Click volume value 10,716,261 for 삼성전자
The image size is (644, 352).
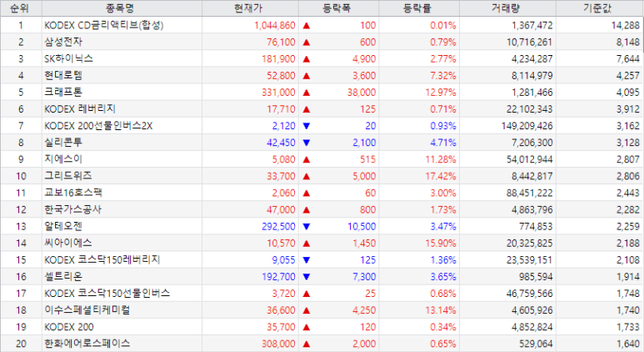pyautogui.click(x=529, y=43)
